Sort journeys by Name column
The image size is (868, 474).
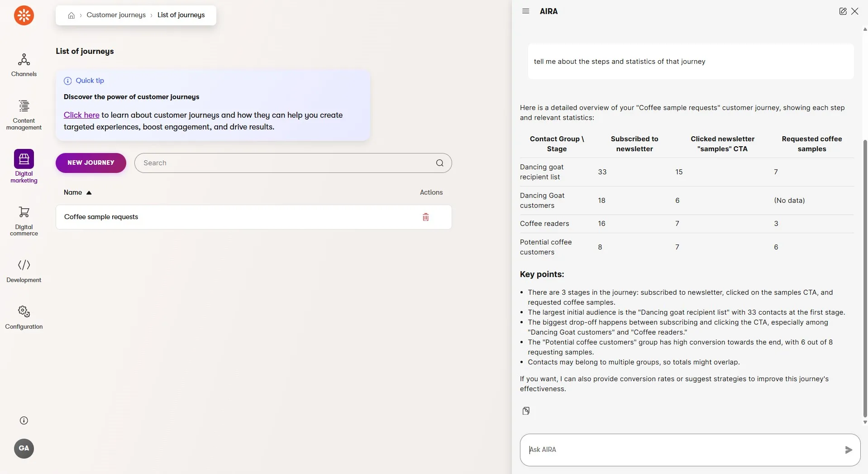(x=78, y=192)
